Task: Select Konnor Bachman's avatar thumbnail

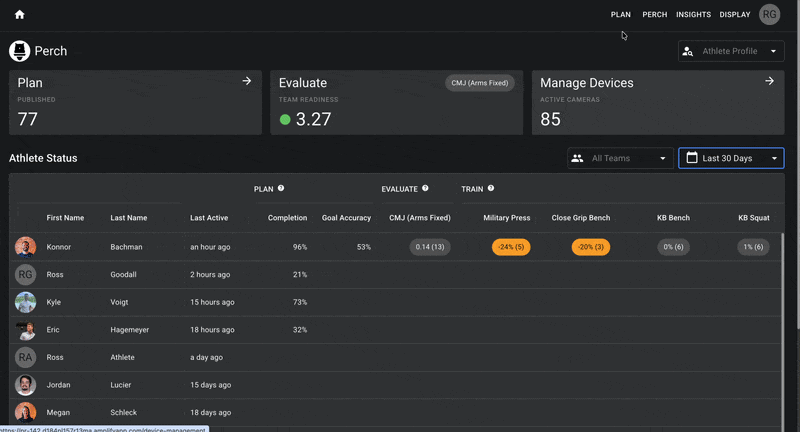Action: point(25,247)
